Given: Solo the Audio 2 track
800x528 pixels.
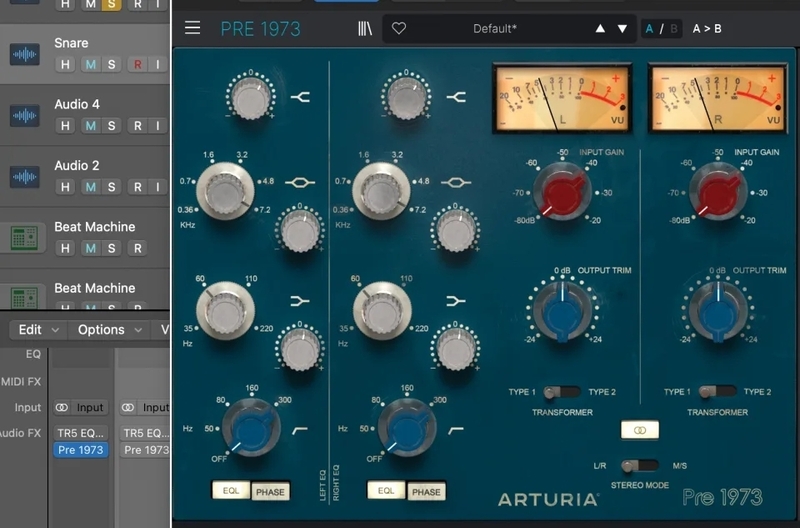Looking at the screenshot, I should tap(111, 187).
